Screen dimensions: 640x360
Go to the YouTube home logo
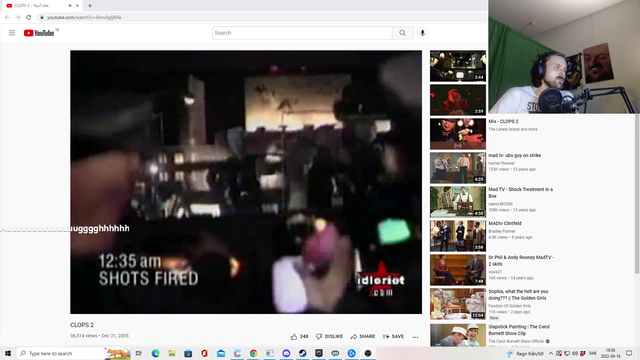click(x=39, y=33)
